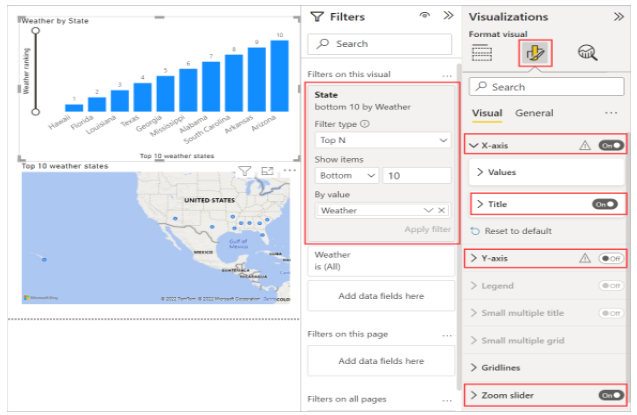Screen dimensions: 637x415
Task: Remove Weather field using the X icon
Action: tap(429, 211)
